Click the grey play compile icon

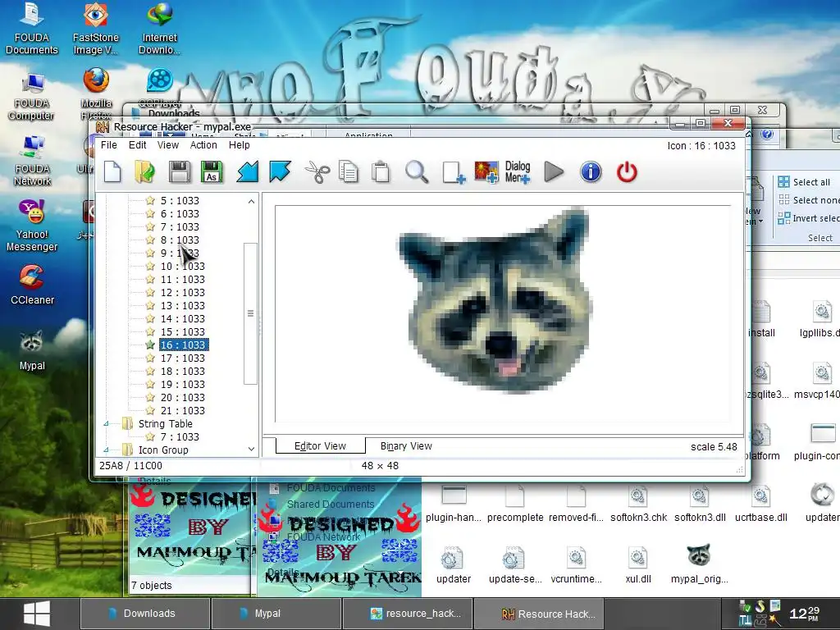click(x=554, y=172)
